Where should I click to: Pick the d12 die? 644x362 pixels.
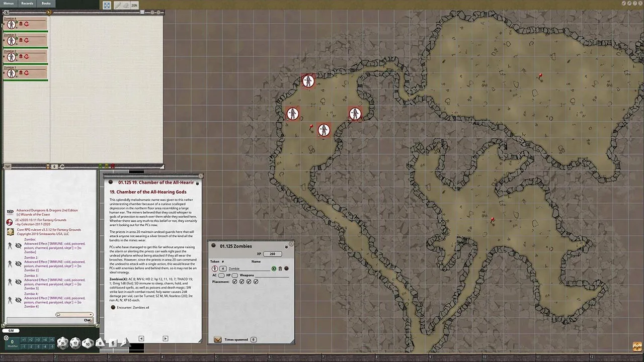75,343
